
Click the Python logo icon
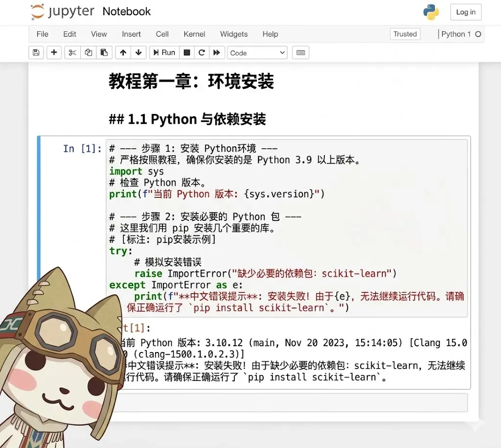[431, 12]
